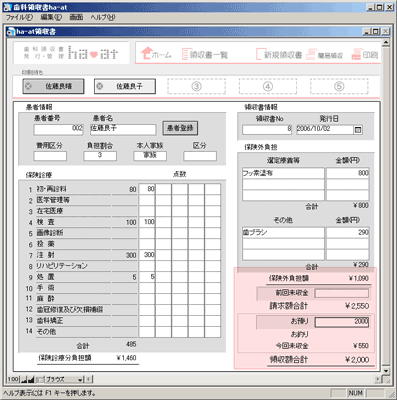Open the ヘルプ menu
Viewport: 397px width, 400px height.
click(103, 17)
